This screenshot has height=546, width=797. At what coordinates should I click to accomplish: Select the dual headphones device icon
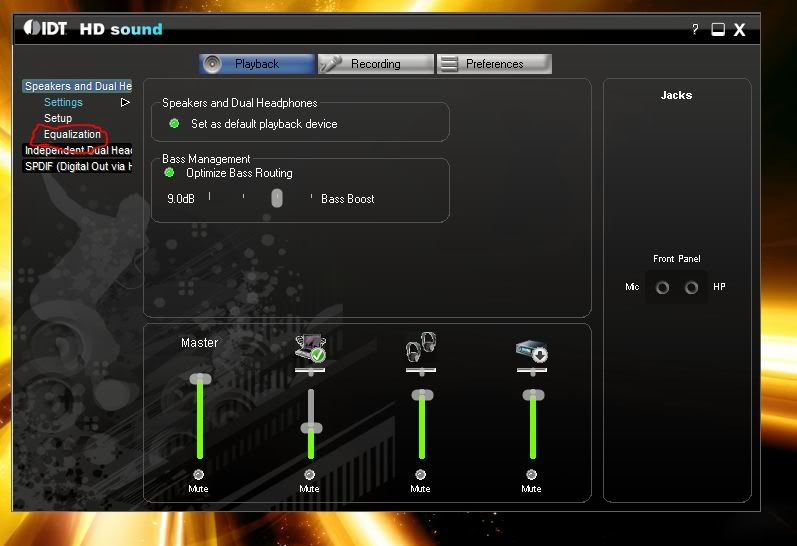tap(421, 347)
